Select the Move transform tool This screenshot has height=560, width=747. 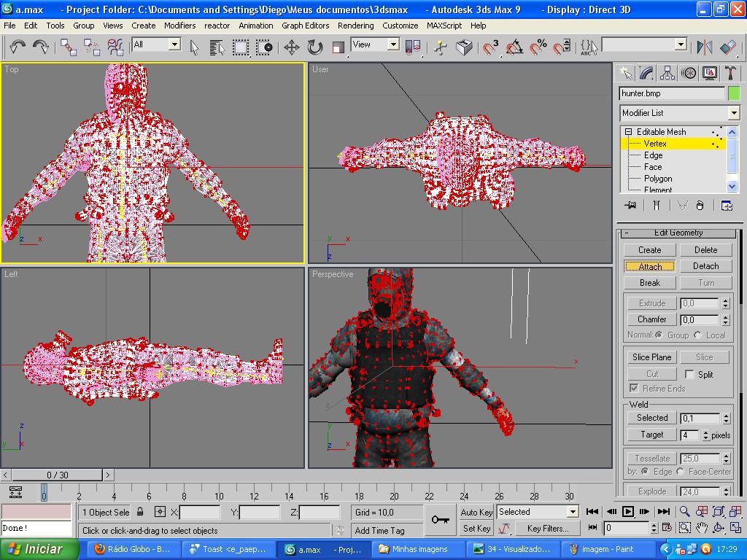click(291, 47)
